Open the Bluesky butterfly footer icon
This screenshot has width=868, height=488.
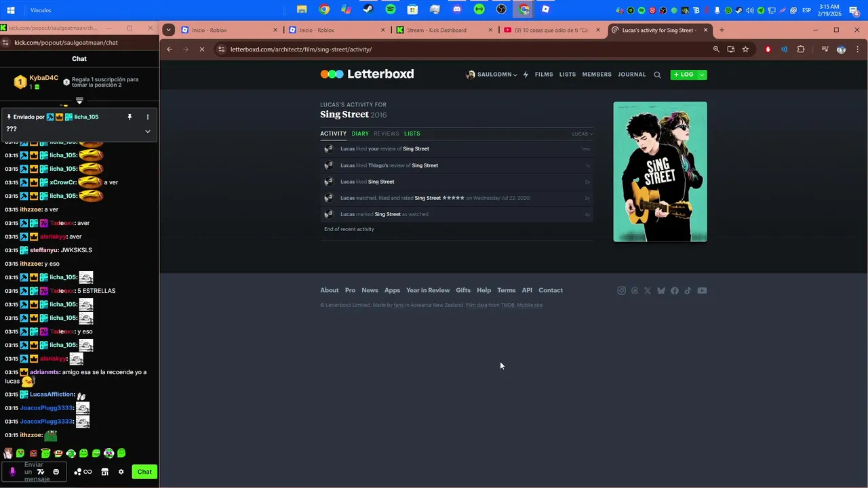pyautogui.click(x=661, y=291)
